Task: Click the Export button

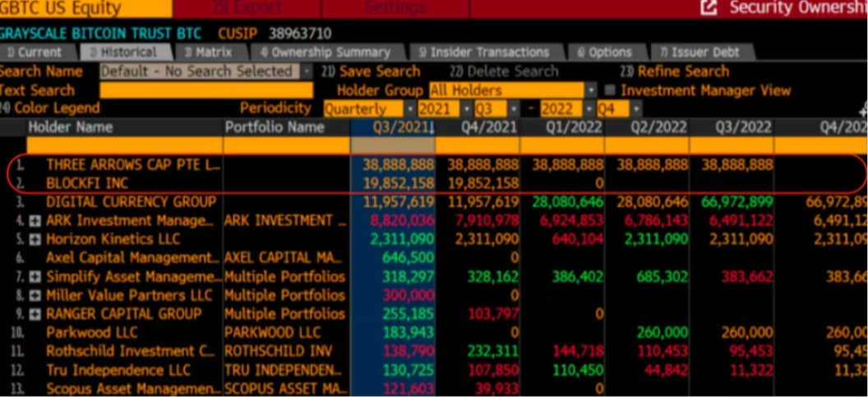Action: coord(247,8)
